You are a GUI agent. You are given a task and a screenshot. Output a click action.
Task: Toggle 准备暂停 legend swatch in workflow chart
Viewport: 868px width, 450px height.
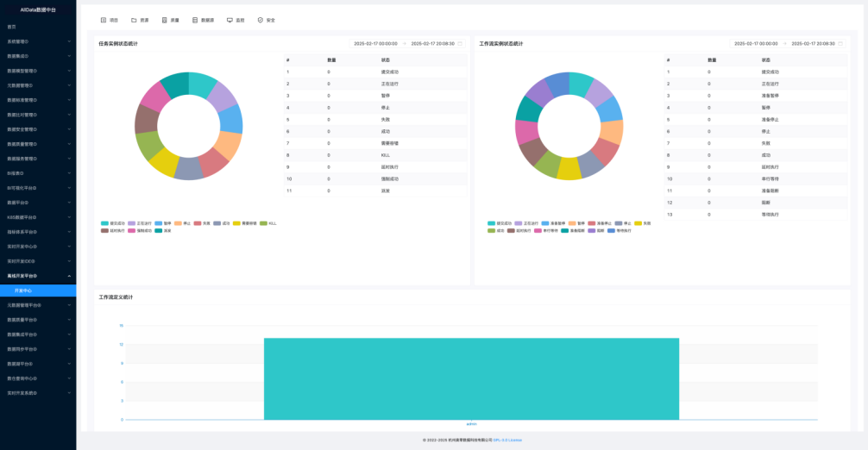545,223
